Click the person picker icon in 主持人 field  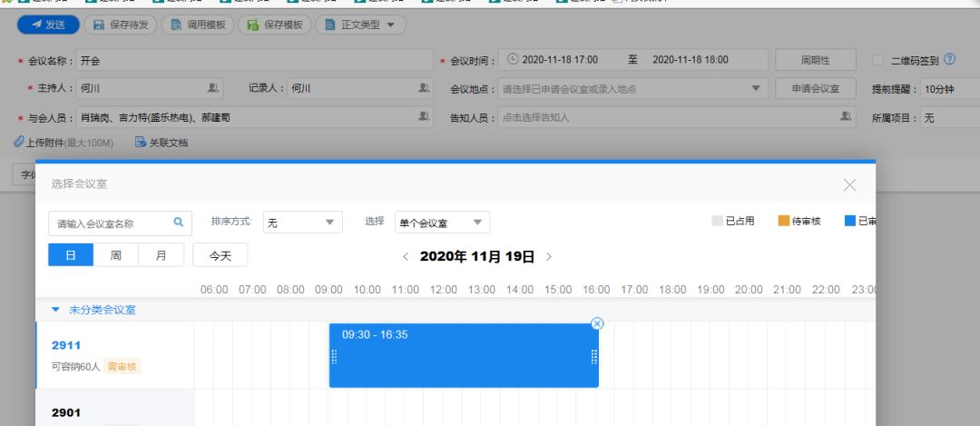point(212,88)
